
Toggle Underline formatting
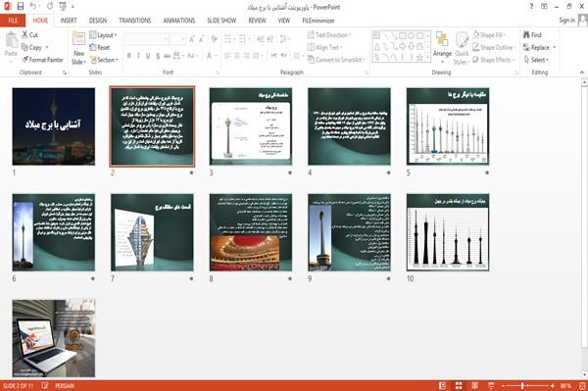click(x=148, y=56)
